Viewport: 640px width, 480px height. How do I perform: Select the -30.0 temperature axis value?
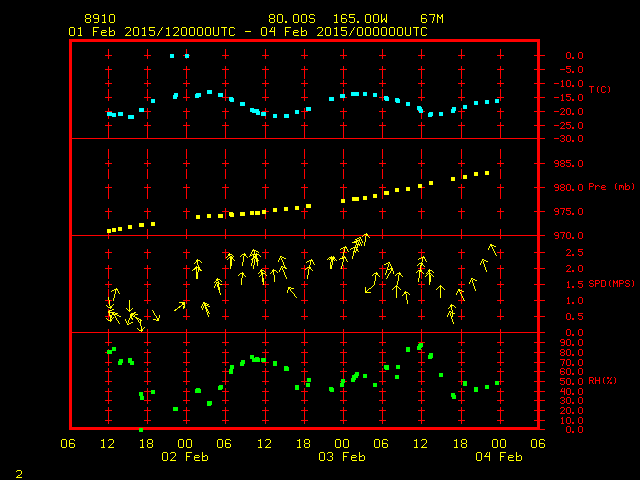560,139
